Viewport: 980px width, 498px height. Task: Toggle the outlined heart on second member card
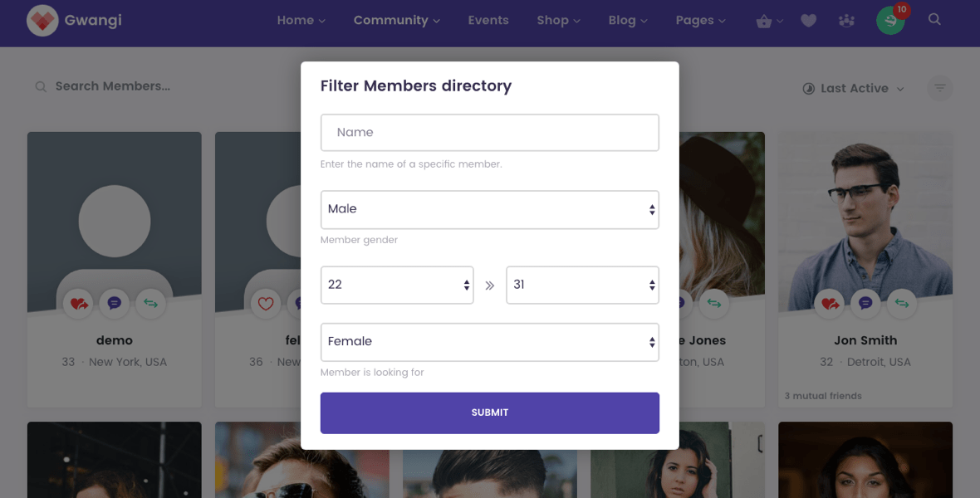(266, 304)
